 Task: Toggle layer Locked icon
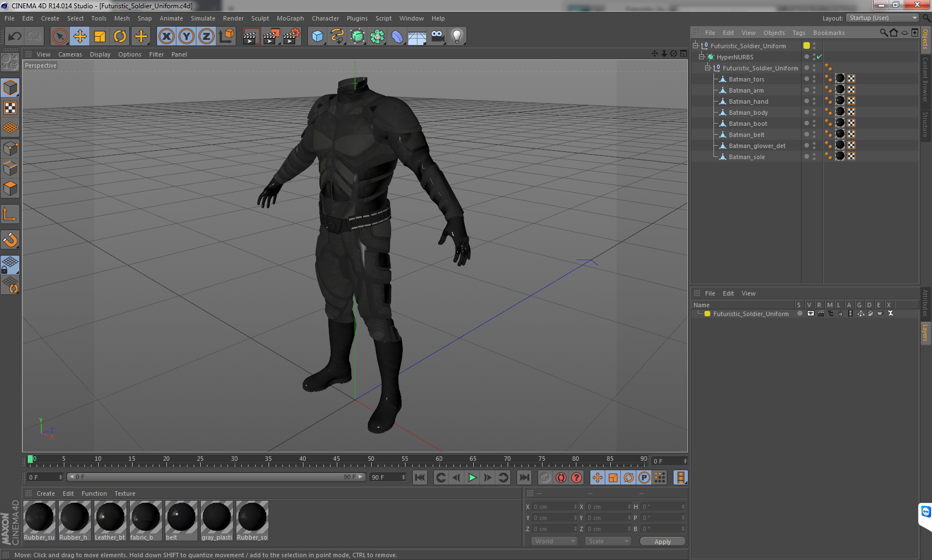[x=840, y=313]
